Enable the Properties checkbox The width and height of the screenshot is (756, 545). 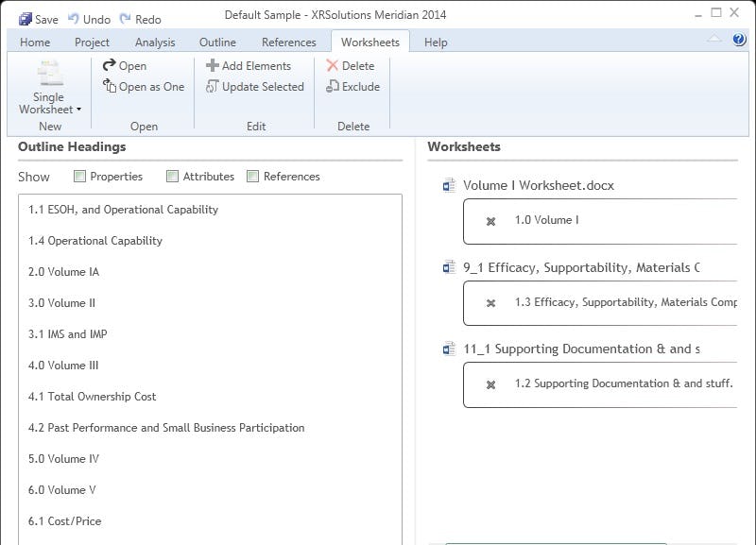80,176
